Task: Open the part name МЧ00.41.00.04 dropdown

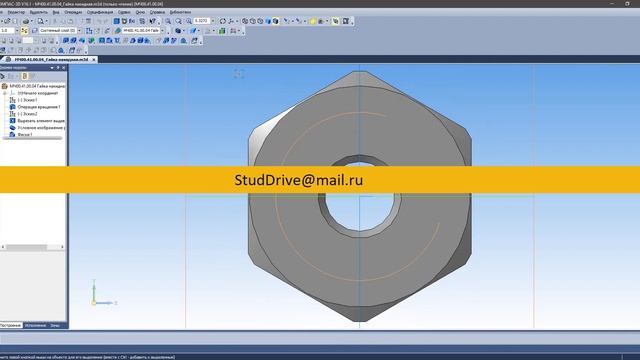Action: (162, 31)
